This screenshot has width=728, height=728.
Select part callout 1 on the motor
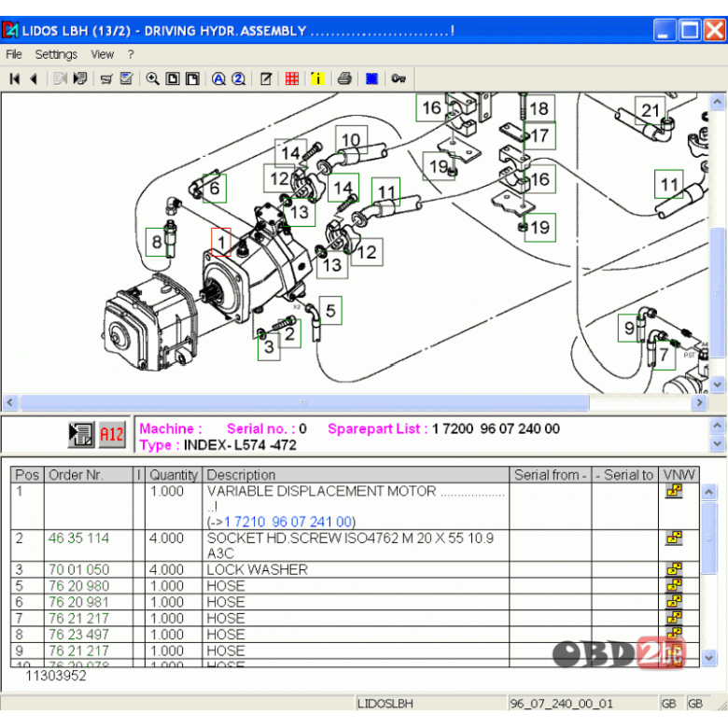[221, 242]
